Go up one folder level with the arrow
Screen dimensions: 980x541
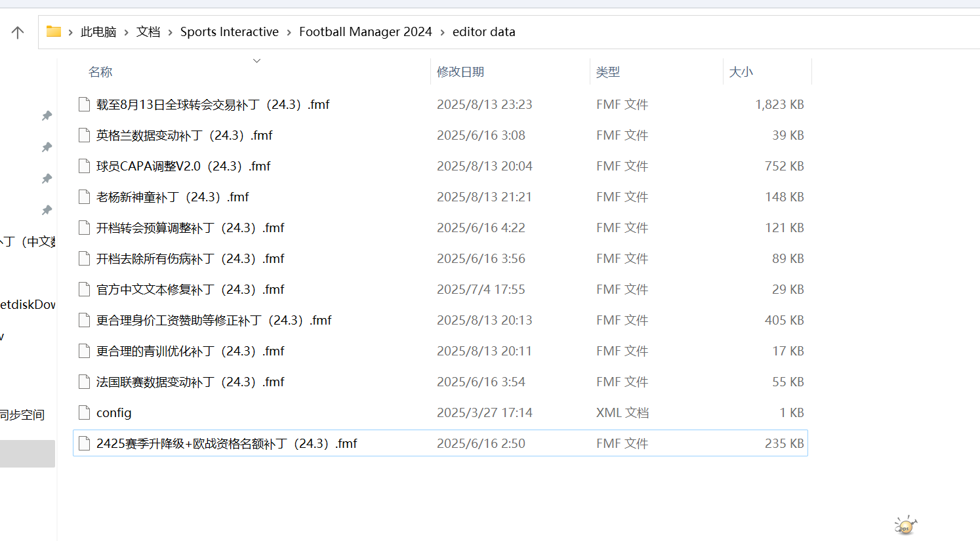[x=18, y=32]
